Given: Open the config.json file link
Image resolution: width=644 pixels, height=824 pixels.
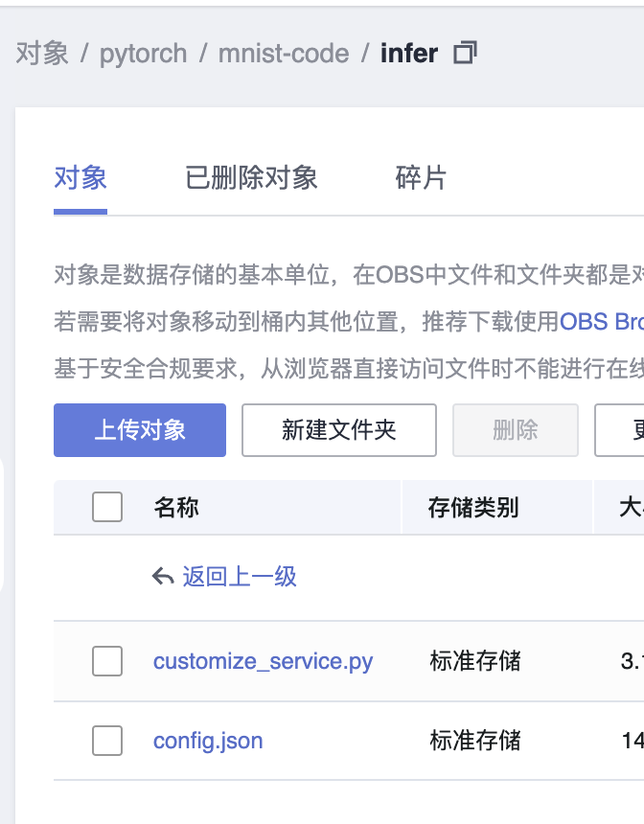Looking at the screenshot, I should pos(208,741).
